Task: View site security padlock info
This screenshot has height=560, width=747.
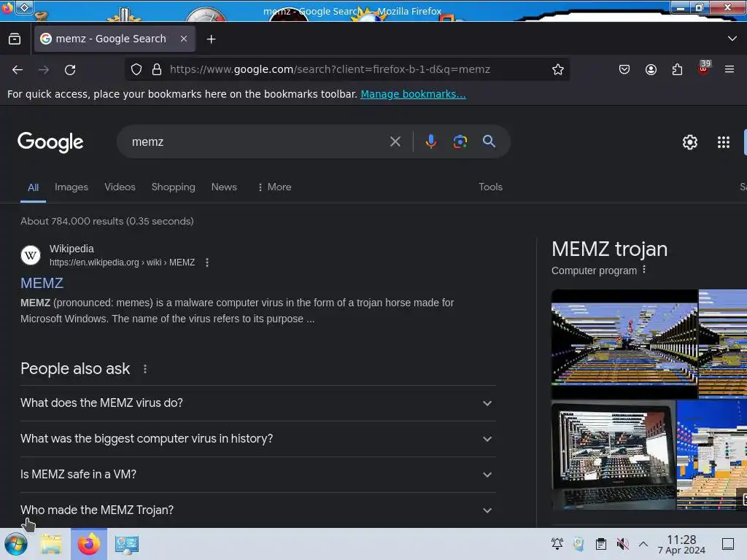Action: click(x=157, y=69)
